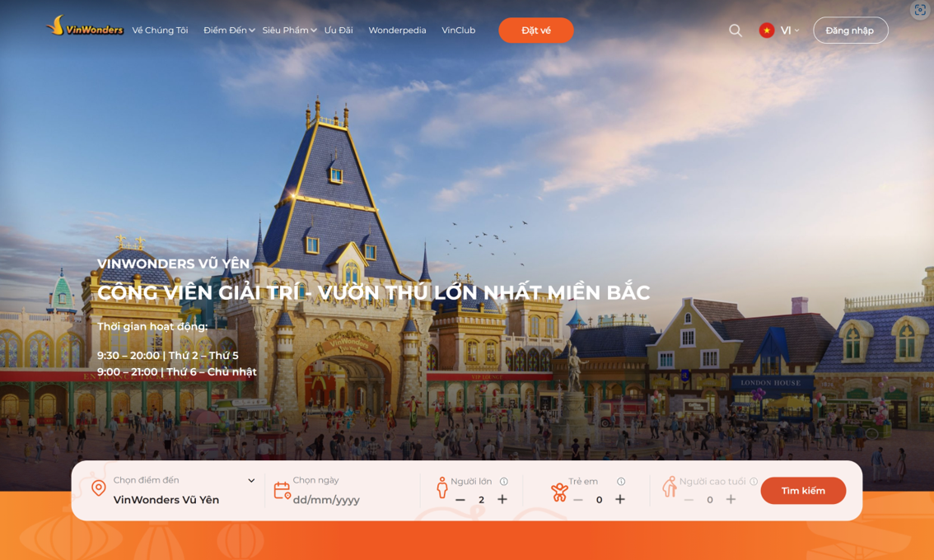934x560 pixels.
Task: Click the senior figure icon
Action: [x=670, y=487]
